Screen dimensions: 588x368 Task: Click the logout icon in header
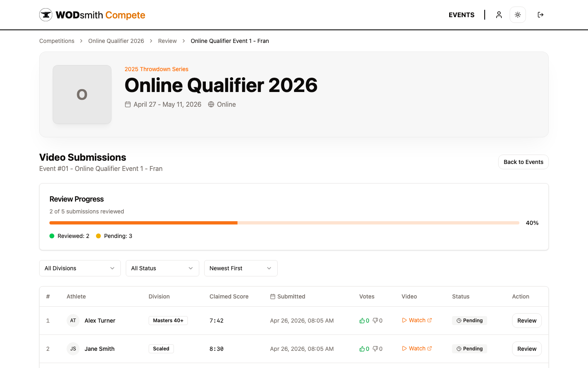(x=541, y=15)
